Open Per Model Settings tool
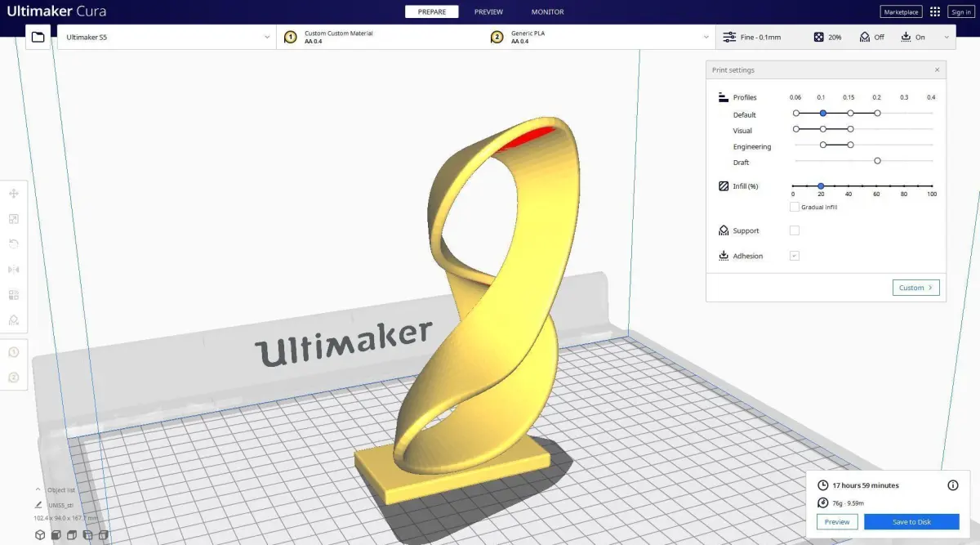This screenshot has height=545, width=980. click(x=14, y=295)
